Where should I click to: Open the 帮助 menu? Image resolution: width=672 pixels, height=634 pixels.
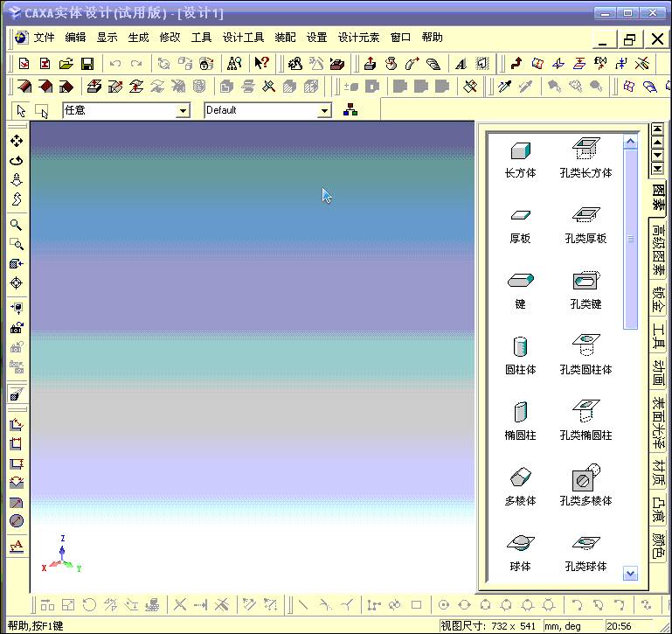point(432,38)
